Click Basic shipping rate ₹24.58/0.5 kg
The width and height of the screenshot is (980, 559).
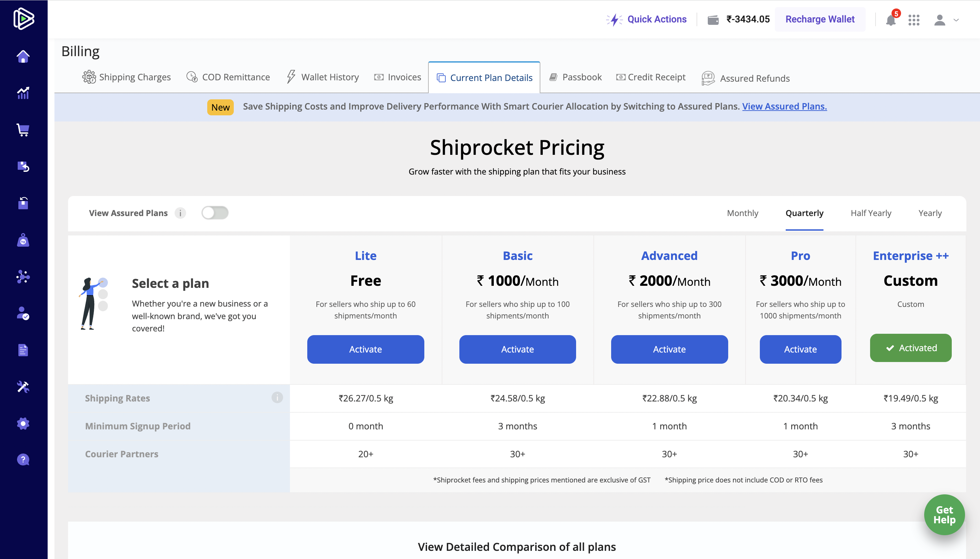click(518, 398)
